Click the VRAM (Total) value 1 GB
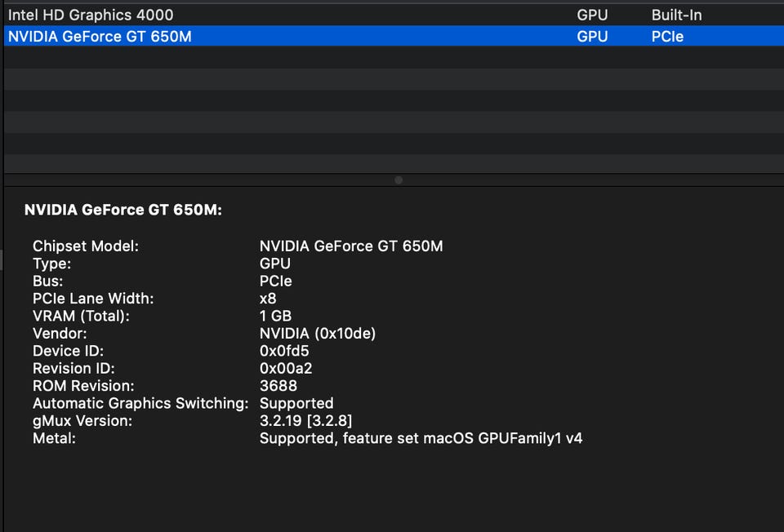The width and height of the screenshot is (784, 532). [x=275, y=316]
